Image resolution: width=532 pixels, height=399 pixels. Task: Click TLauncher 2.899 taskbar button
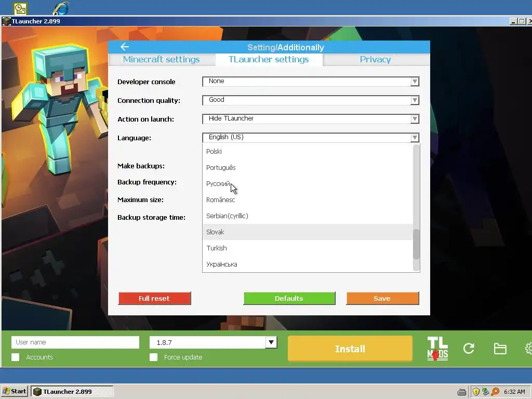coord(72,392)
